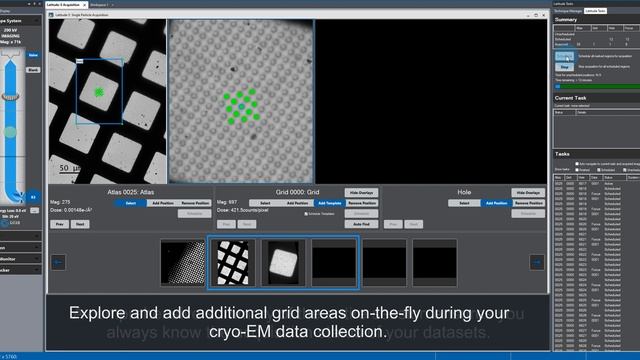This screenshot has height=360, width=640.
Task: Select the single grid square thumbnail
Action: [283, 262]
